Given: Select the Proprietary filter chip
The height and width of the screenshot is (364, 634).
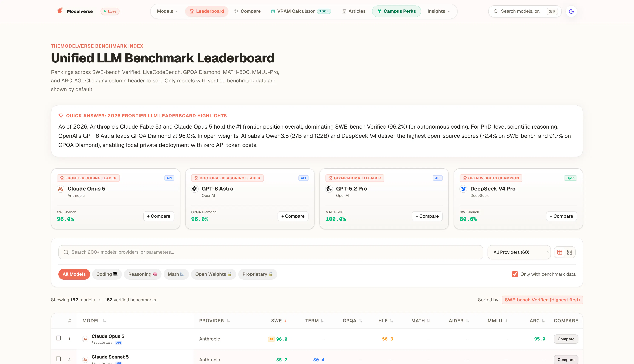Looking at the screenshot, I should tap(258, 274).
